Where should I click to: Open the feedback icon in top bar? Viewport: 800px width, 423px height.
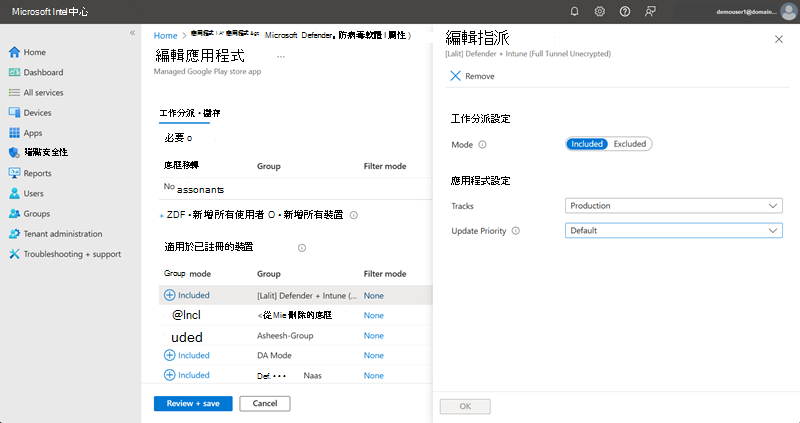coord(650,11)
